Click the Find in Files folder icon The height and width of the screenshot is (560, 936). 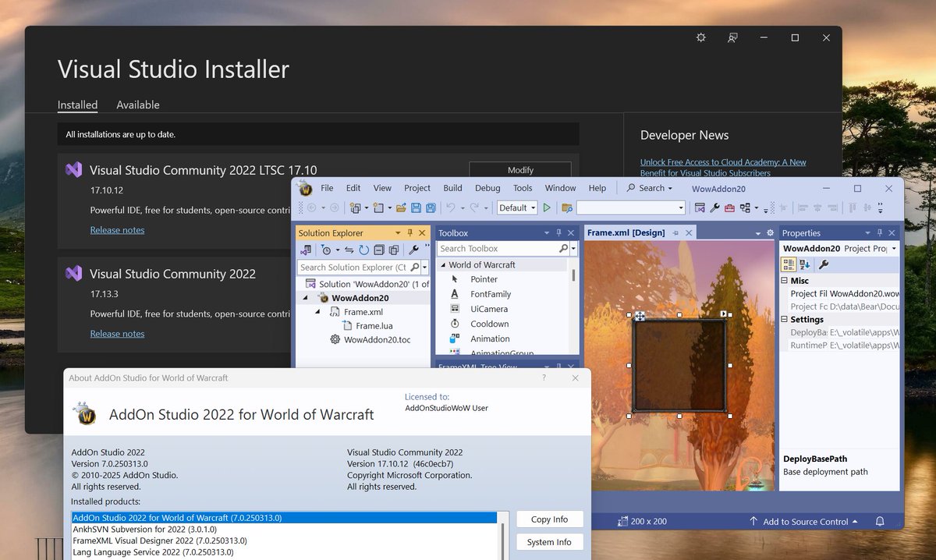pos(567,208)
